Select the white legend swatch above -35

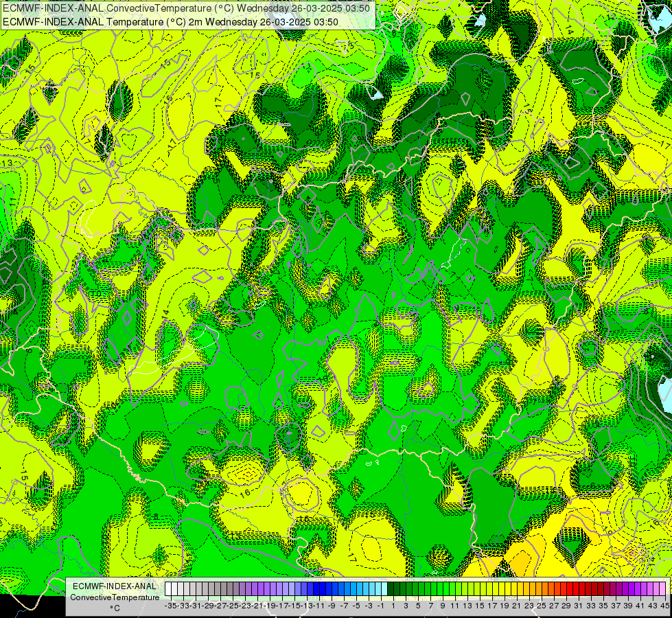[x=168, y=589]
